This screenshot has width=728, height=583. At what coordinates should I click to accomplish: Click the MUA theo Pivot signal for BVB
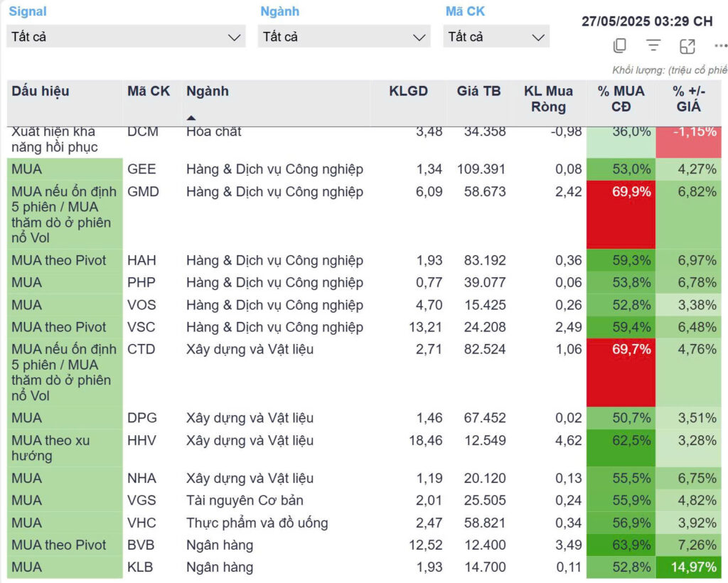click(x=59, y=545)
